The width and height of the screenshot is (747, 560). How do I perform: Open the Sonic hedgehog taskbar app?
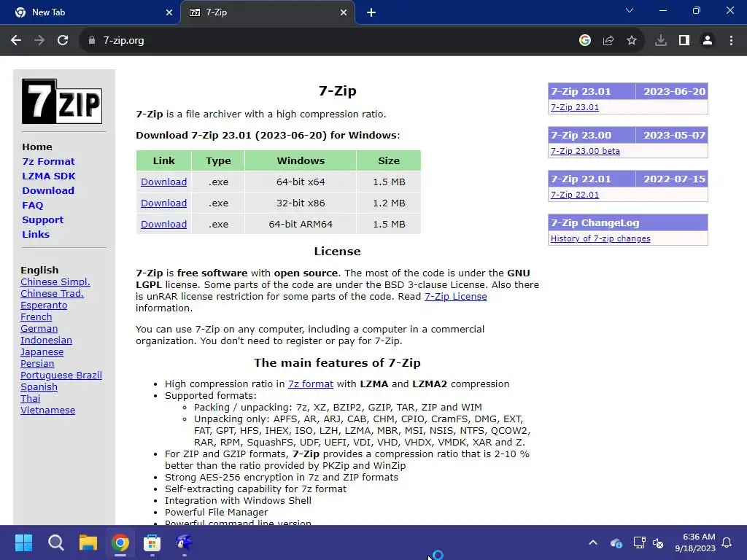[185, 542]
